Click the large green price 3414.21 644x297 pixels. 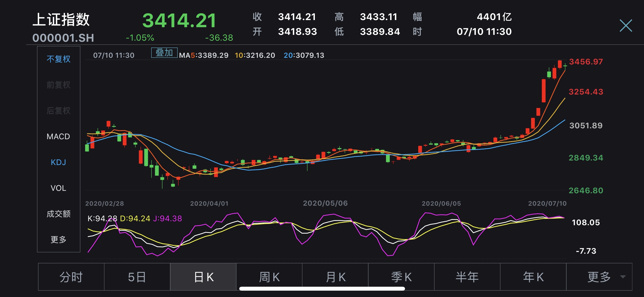coord(179,21)
